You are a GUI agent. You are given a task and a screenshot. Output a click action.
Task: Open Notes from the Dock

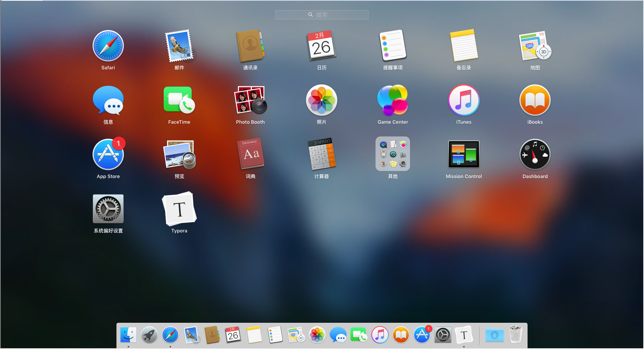pos(254,335)
